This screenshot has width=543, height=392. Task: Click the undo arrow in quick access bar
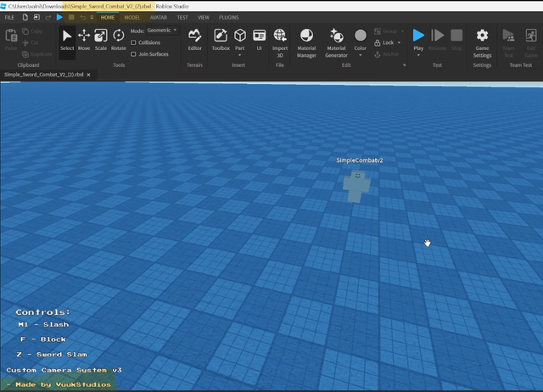[83, 17]
